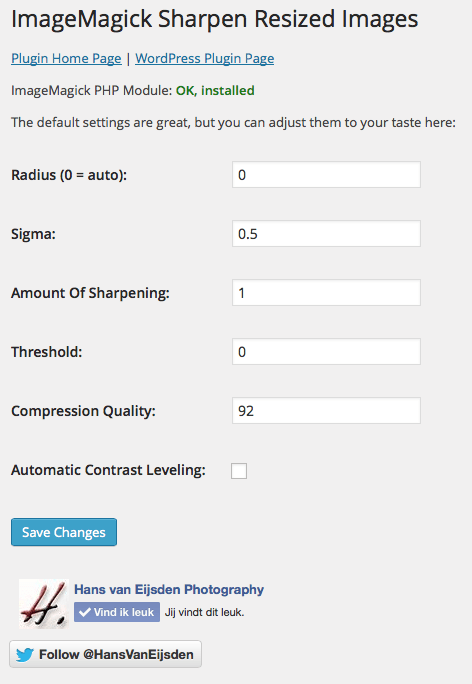Enable the Automatic Contrast Leveling checkbox
Viewport: 472px width, 684px height.
239,471
